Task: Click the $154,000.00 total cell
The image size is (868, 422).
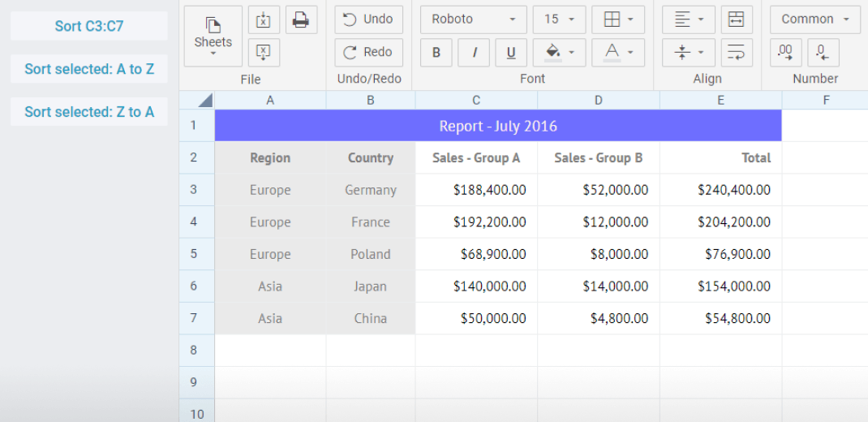Action: [720, 286]
